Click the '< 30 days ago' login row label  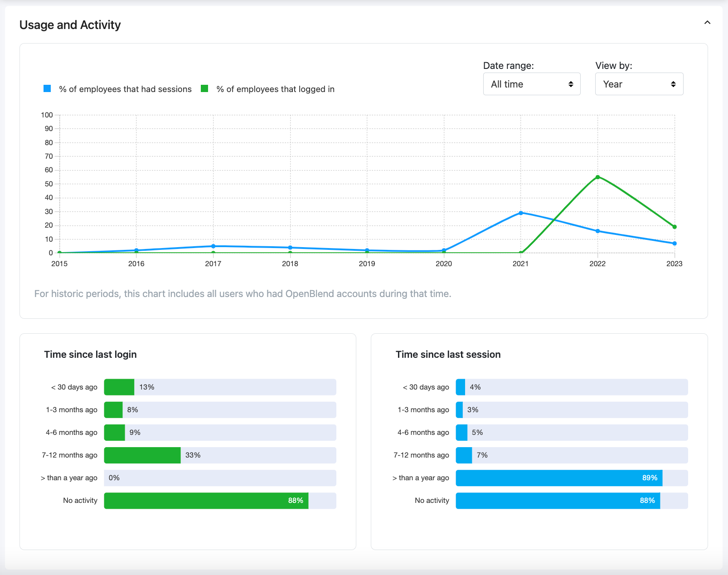point(74,387)
